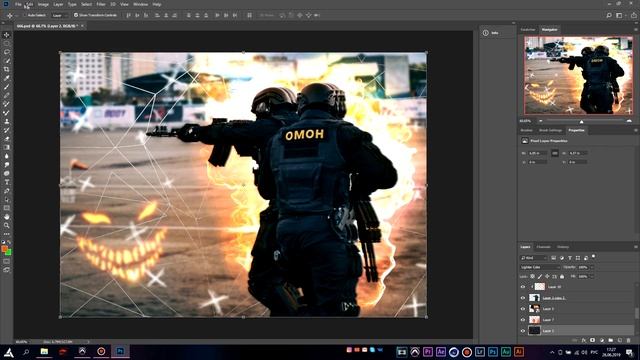Click the Navigator preview thumbnail
Image resolution: width=640 pixels, height=360 pixels.
579,75
